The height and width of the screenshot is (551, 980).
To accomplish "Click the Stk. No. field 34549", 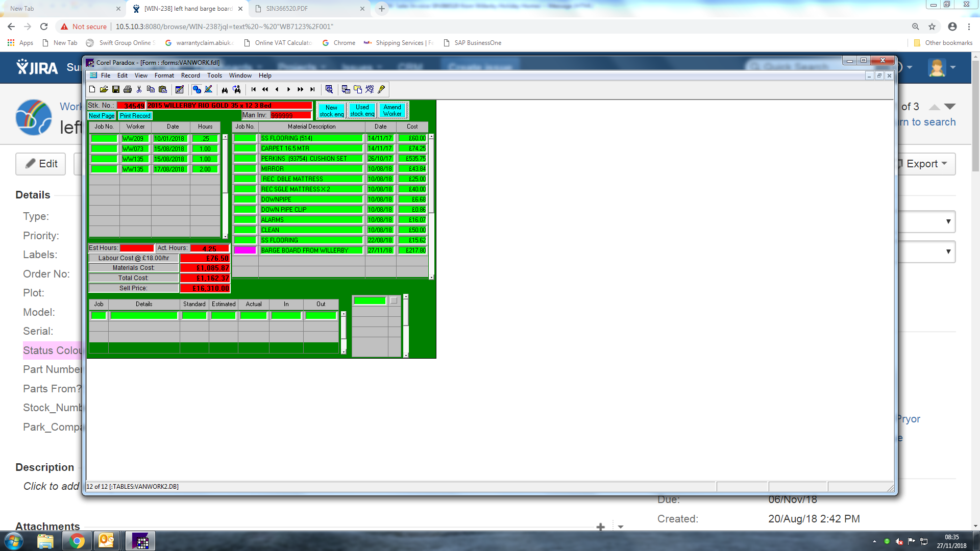I will tap(131, 106).
